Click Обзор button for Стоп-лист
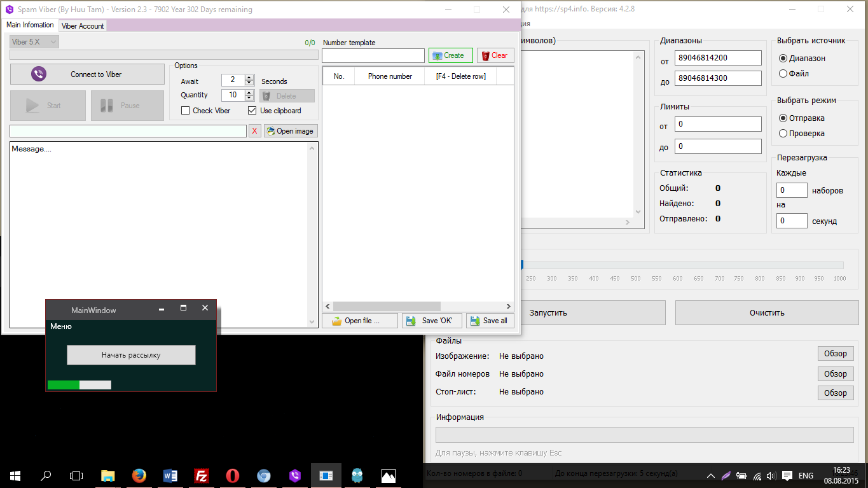 point(836,393)
